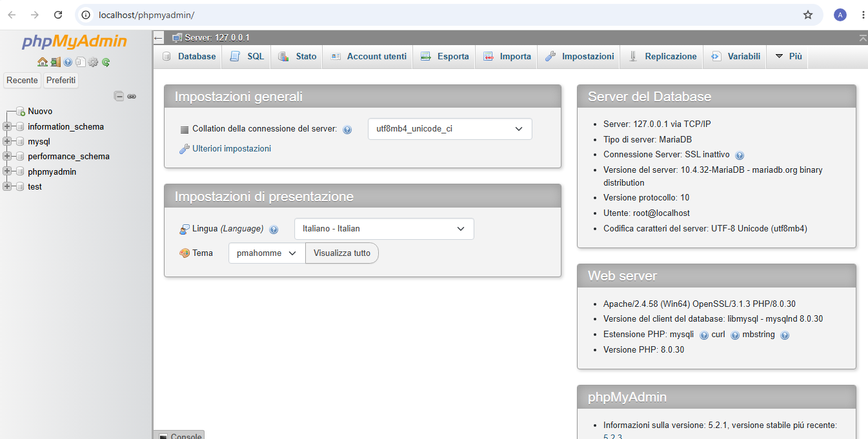The image size is (868, 439).
Task: Hide navigation panel using the left arrow
Action: [x=159, y=38]
